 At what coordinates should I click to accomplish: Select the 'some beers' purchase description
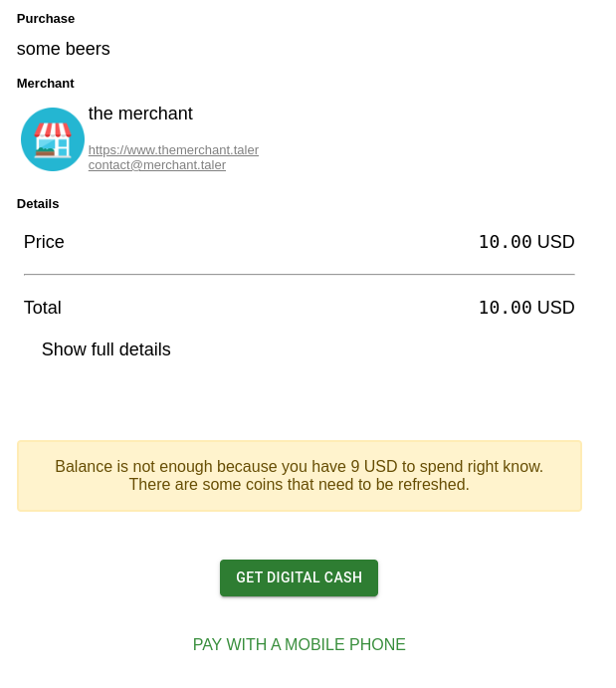click(x=64, y=49)
